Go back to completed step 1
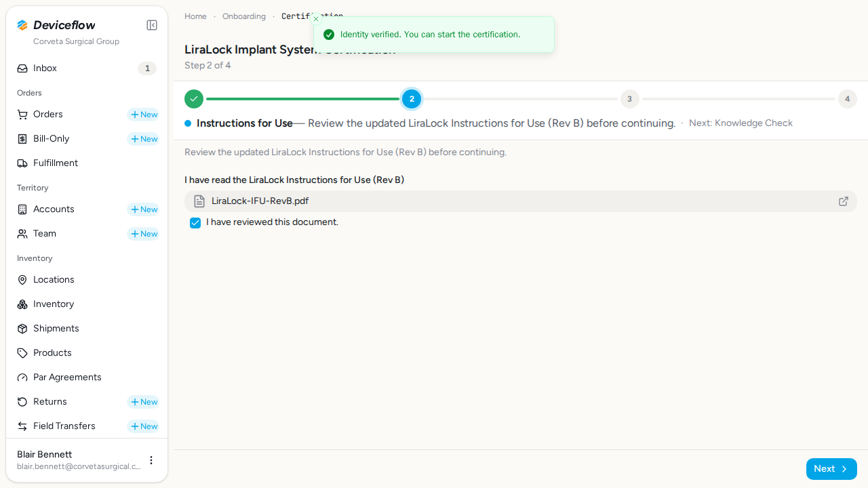This screenshot has width=868, height=488. [x=194, y=99]
